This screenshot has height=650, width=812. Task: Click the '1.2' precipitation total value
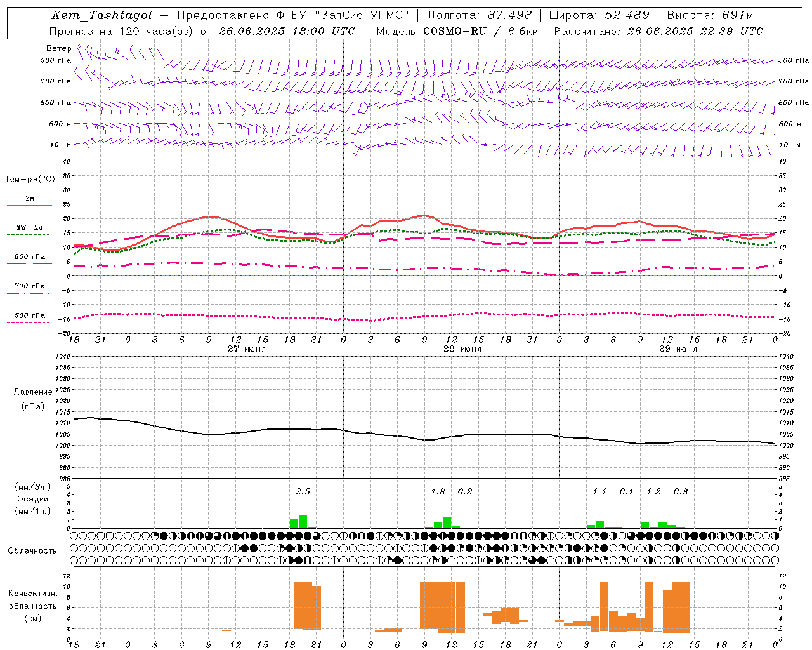click(653, 491)
